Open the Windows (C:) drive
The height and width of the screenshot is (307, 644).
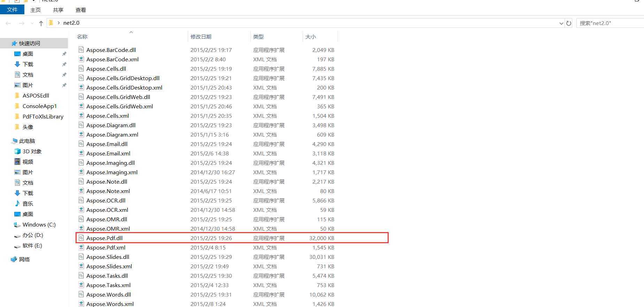(39, 224)
